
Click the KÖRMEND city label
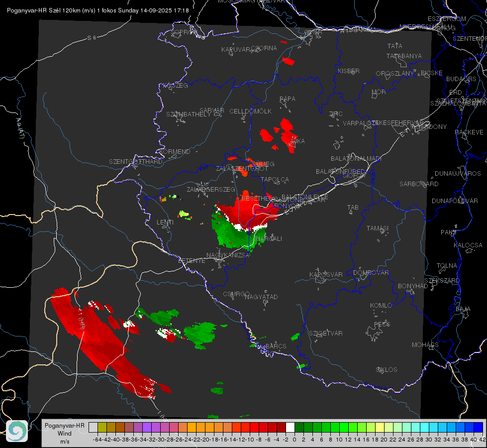pyautogui.click(x=175, y=152)
